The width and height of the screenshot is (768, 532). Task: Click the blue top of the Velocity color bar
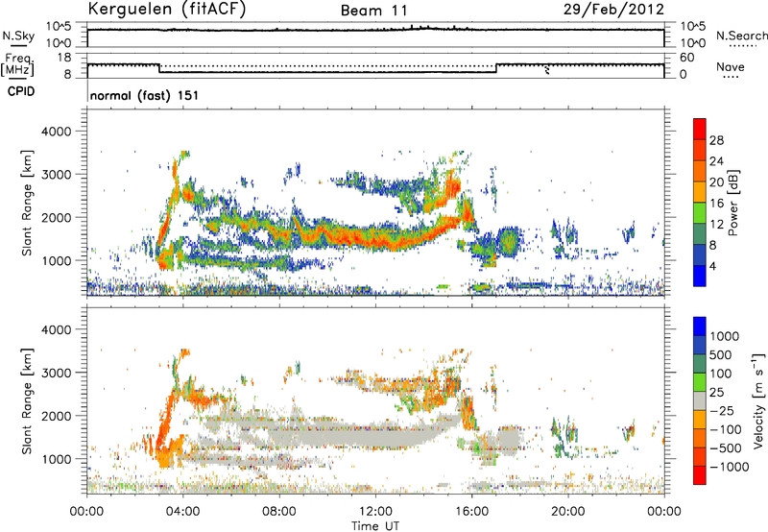click(700, 326)
